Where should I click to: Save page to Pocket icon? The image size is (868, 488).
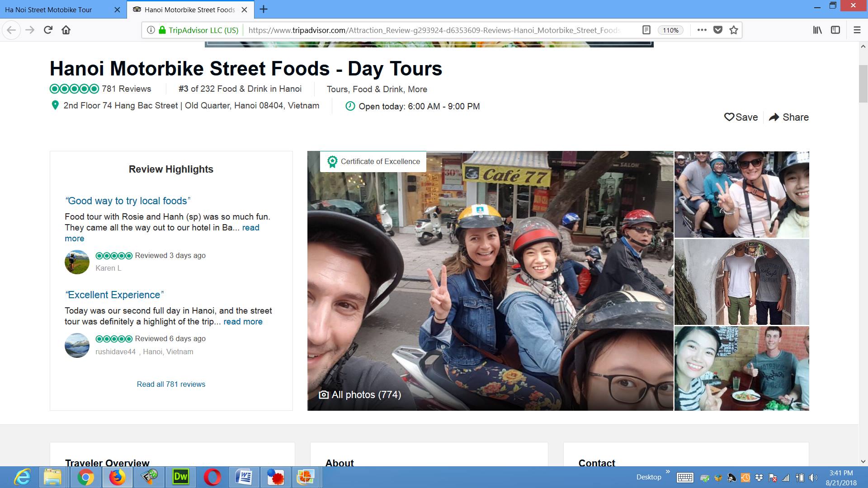[x=718, y=30]
